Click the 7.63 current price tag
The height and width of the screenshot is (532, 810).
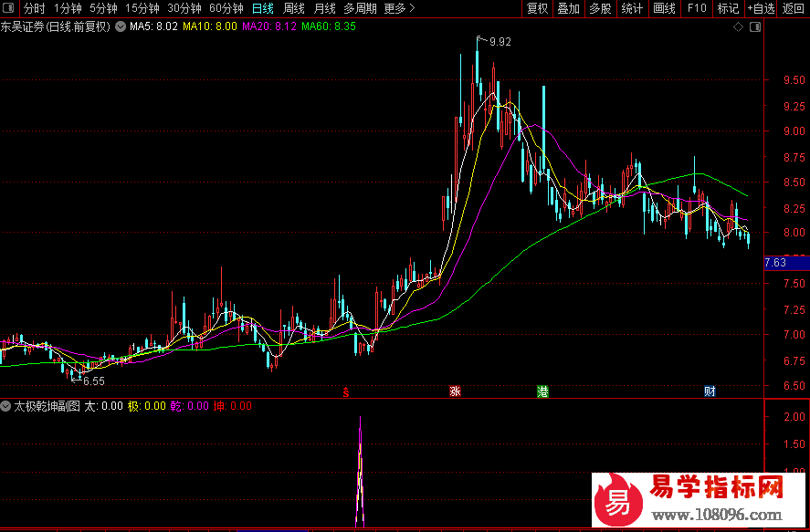(786, 263)
